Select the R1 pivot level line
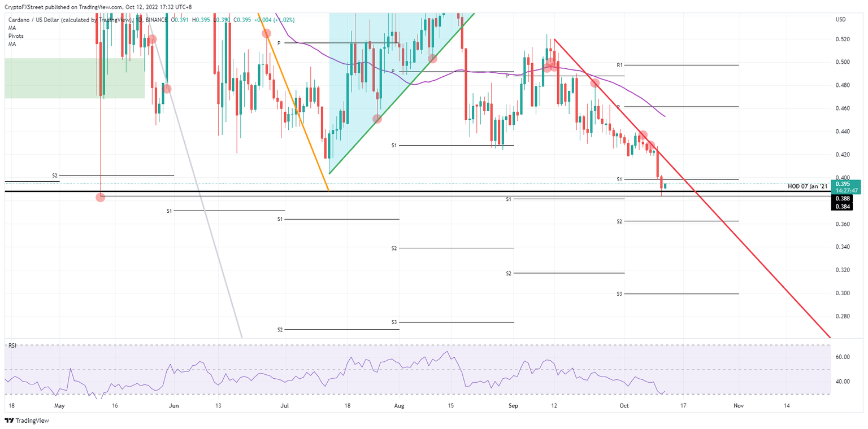This screenshot has height=429, width=868. 678,64
